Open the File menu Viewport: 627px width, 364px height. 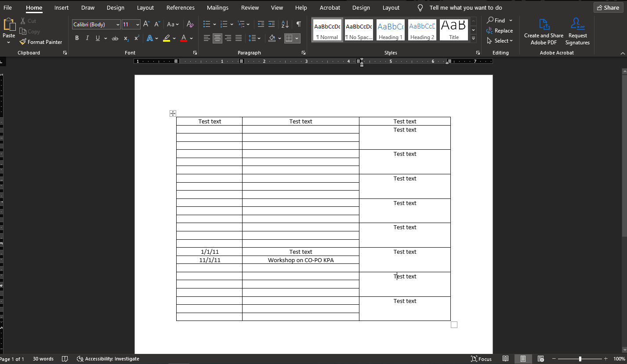click(x=8, y=7)
